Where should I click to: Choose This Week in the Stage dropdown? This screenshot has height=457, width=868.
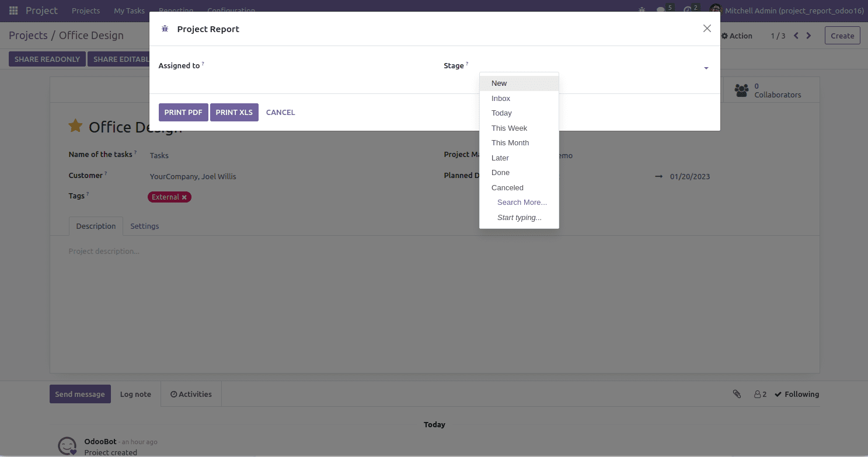click(x=519, y=128)
